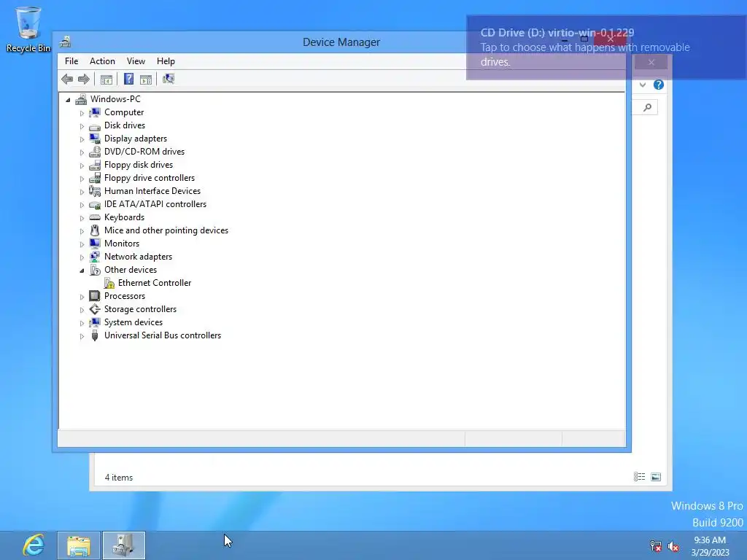Click the network status tray icon
The width and height of the screenshot is (747, 560).
(x=656, y=546)
